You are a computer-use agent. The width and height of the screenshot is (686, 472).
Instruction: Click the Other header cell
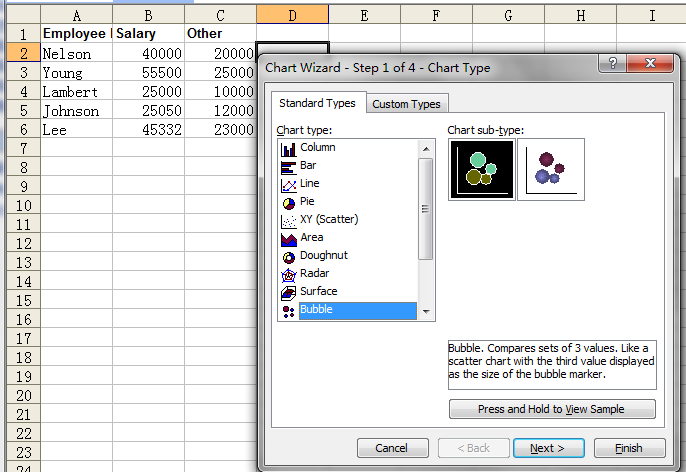220,34
